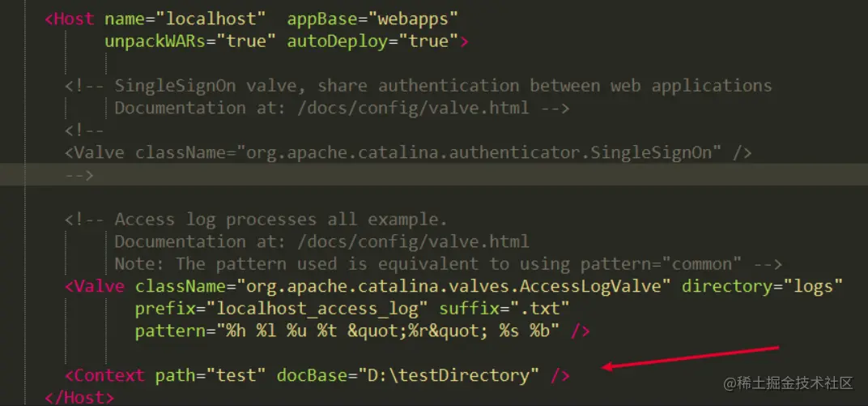Click the 'Note: The pattern used is equivalent' comment
868x406 pixels.
[x=448, y=263]
